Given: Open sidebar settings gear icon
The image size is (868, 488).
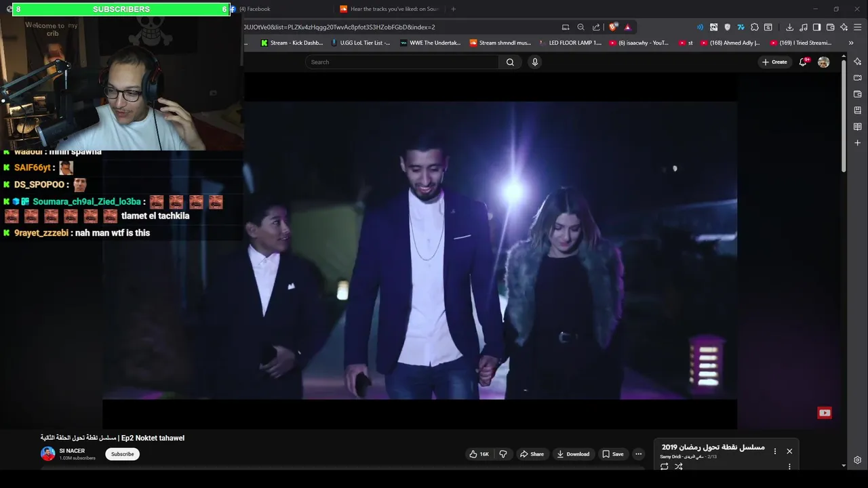Looking at the screenshot, I should [x=857, y=460].
